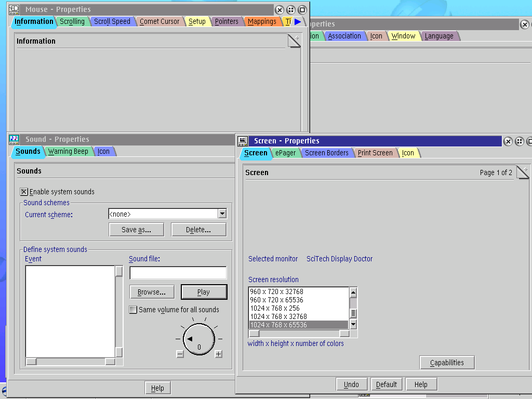
Task: Close the Screen Properties window
Action: pyautogui.click(x=508, y=141)
